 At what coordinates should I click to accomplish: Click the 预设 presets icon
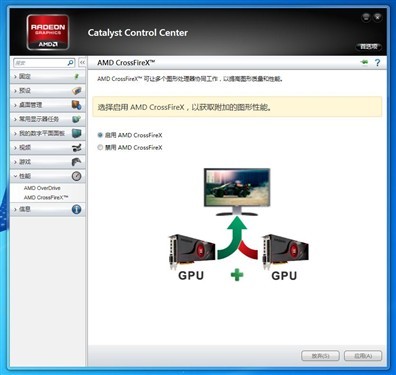[x=77, y=91]
